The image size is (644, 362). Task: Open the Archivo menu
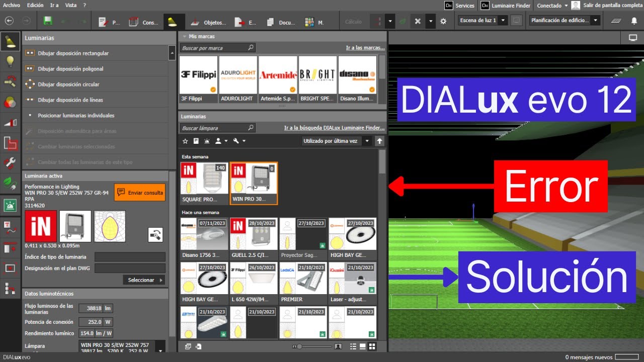(x=12, y=5)
